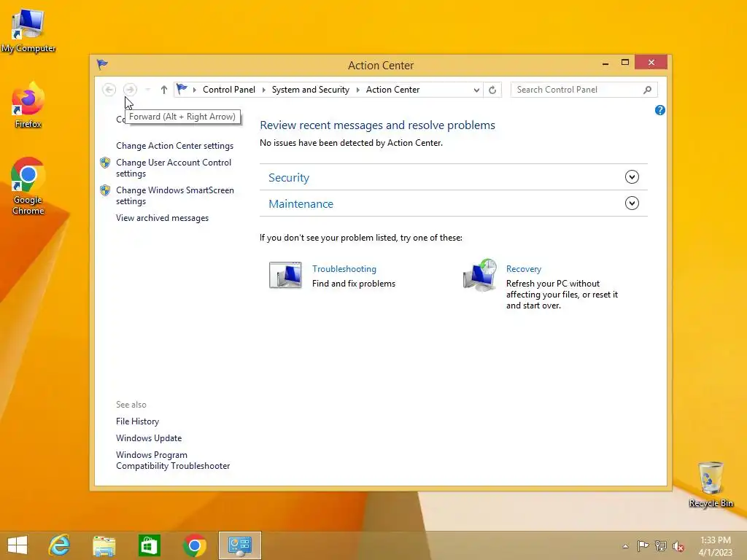This screenshot has width=747, height=560.
Task: Open System and Security breadcrumb
Action: [x=310, y=90]
